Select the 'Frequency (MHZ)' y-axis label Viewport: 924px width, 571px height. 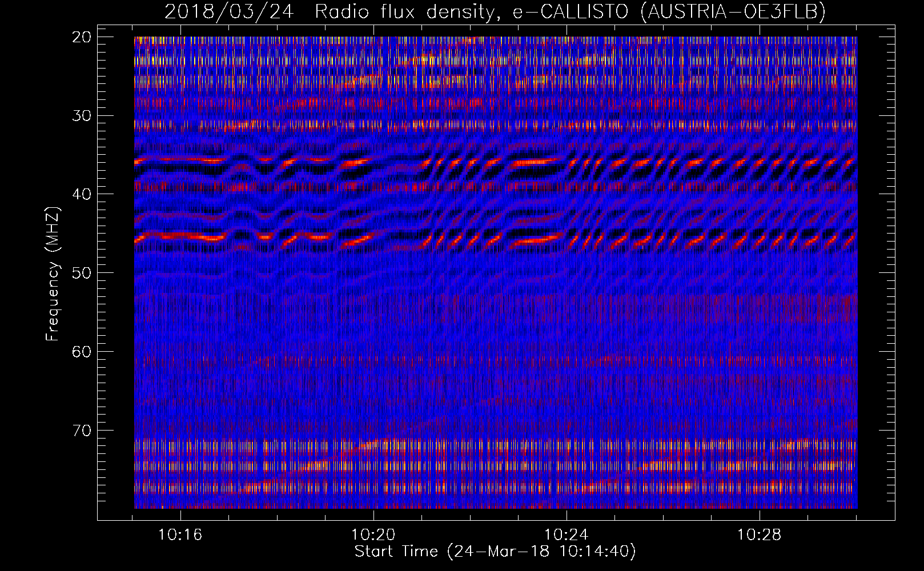pyautogui.click(x=53, y=274)
